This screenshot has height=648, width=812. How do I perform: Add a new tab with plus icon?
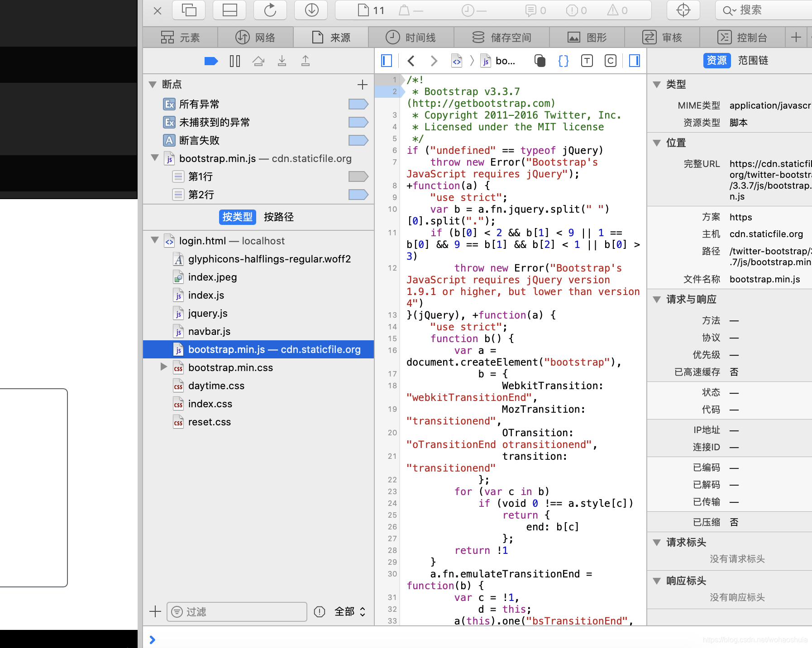coord(796,37)
